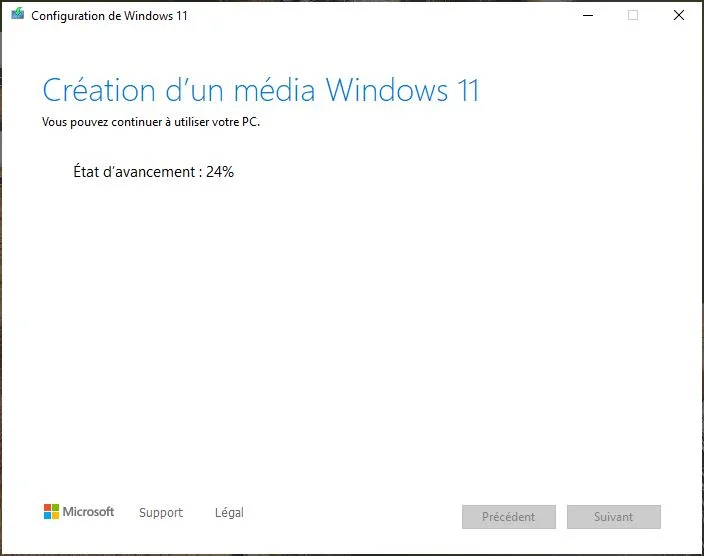Viewport: 704px width, 556px height.
Task: Open the Légal link
Action: pyautogui.click(x=229, y=512)
